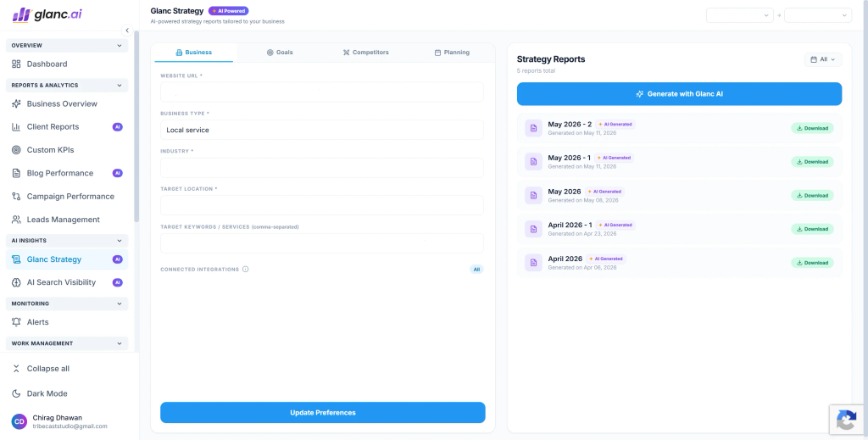Click AI Generated tag on May 2026 - 2
Image resolution: width=868 pixels, height=440 pixels.
(x=615, y=125)
